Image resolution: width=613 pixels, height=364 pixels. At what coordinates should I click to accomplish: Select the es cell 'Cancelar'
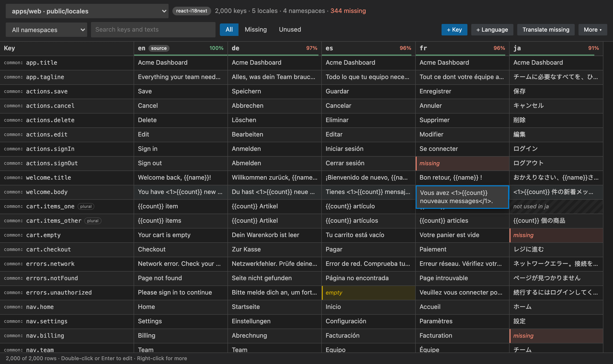click(369, 106)
